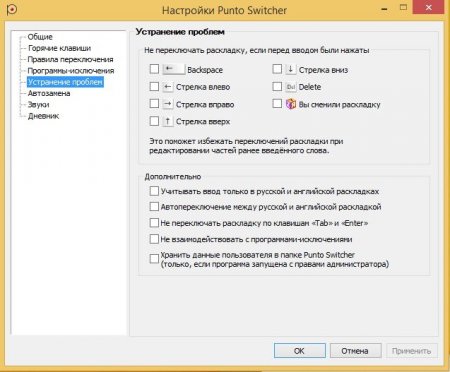Open the Общие settings section
The image size is (450, 372).
pos(40,37)
